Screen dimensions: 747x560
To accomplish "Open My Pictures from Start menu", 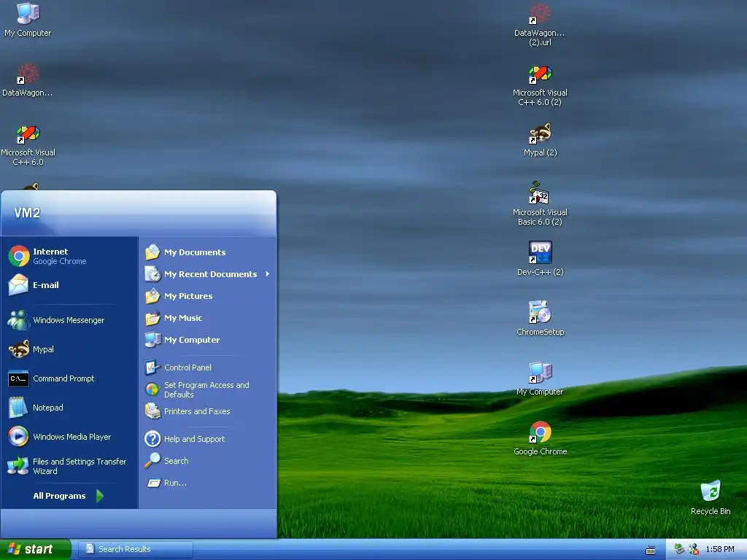I will pyautogui.click(x=208, y=296).
